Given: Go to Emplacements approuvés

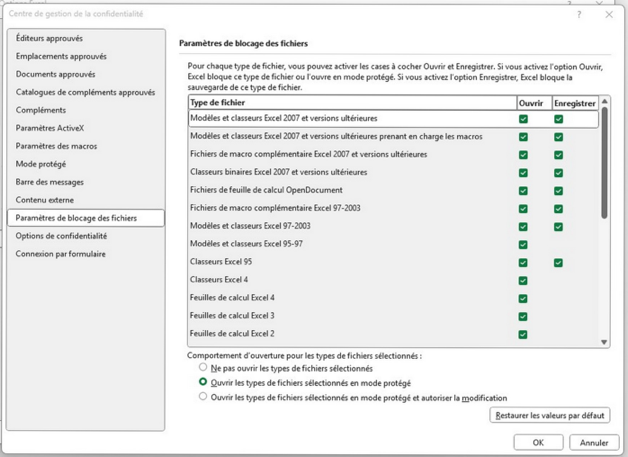Looking at the screenshot, I should pos(86,56).
